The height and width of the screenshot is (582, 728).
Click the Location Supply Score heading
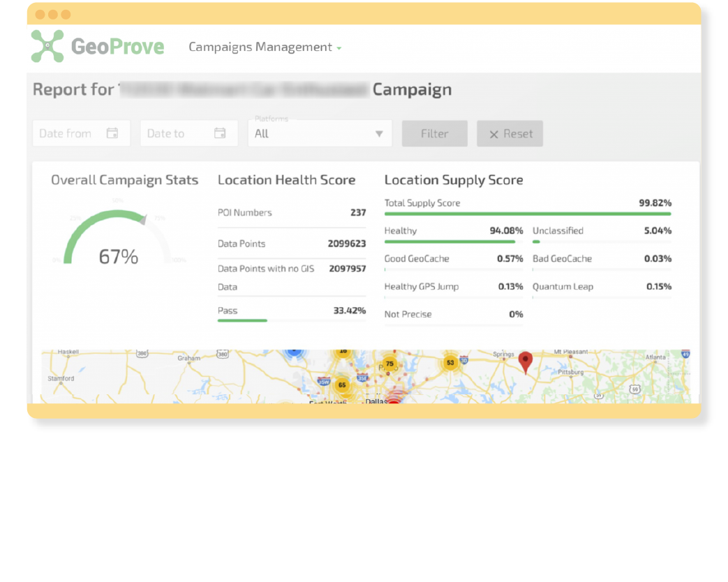454,179
